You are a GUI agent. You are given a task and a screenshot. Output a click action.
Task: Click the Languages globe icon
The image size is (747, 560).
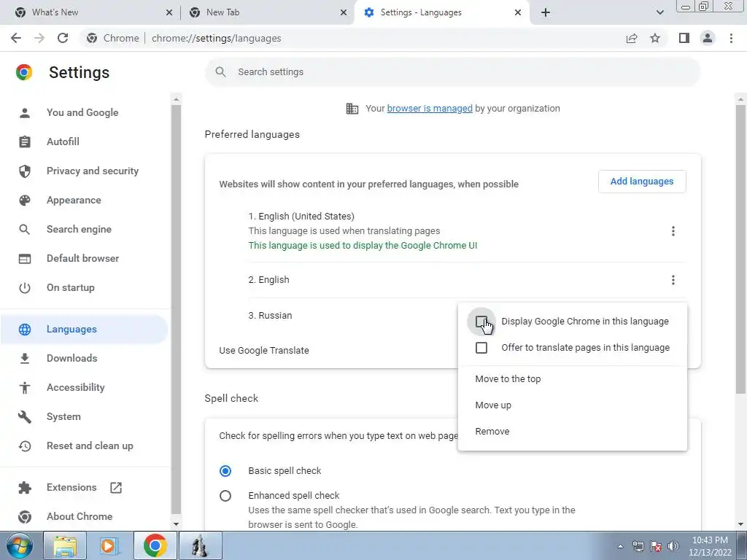24,329
